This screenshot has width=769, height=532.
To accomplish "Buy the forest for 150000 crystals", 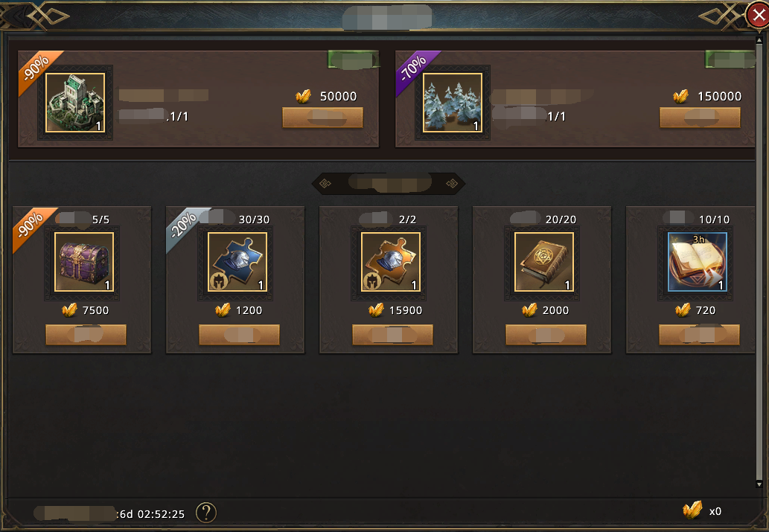I will click(x=700, y=118).
